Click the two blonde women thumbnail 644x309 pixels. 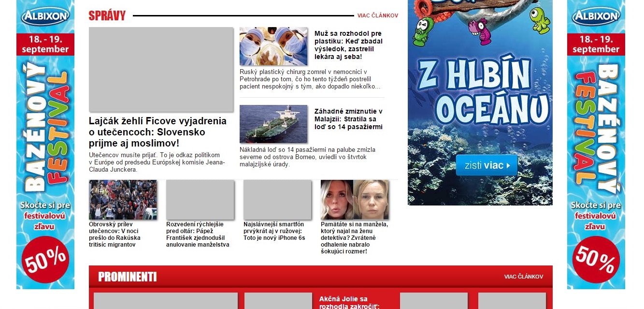[355, 200]
